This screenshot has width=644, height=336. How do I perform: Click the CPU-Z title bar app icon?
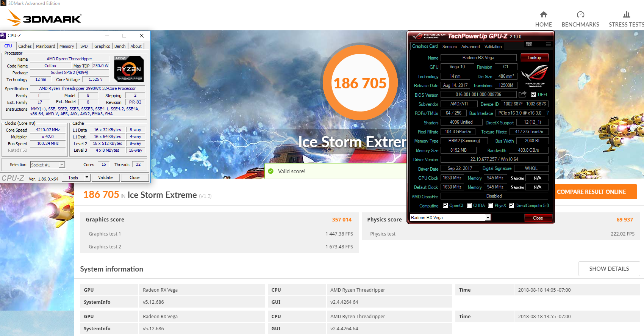pyautogui.click(x=3, y=36)
